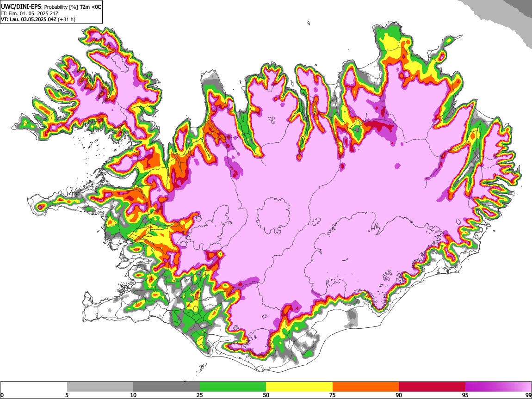
Task: Click the green 25–50 legend band
Action: [x=233, y=387]
